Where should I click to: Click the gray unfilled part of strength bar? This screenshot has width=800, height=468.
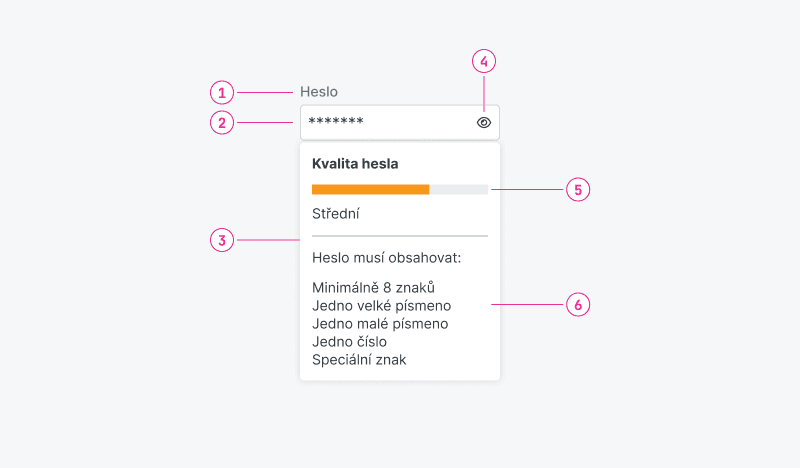pyautogui.click(x=459, y=189)
